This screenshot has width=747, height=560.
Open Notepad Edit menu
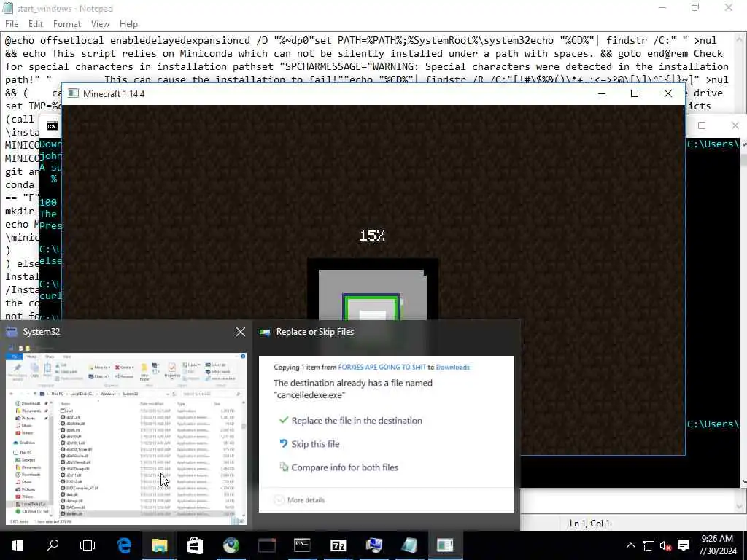point(36,24)
